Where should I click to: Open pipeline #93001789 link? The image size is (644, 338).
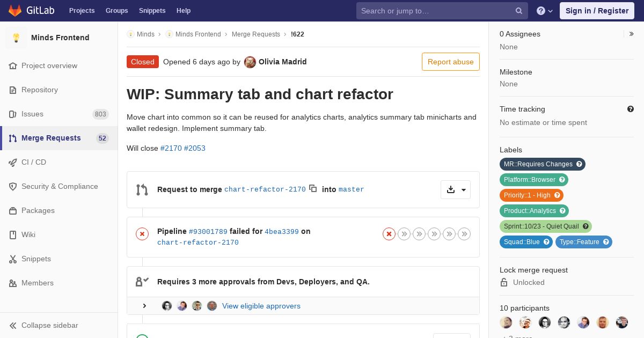coord(208,232)
